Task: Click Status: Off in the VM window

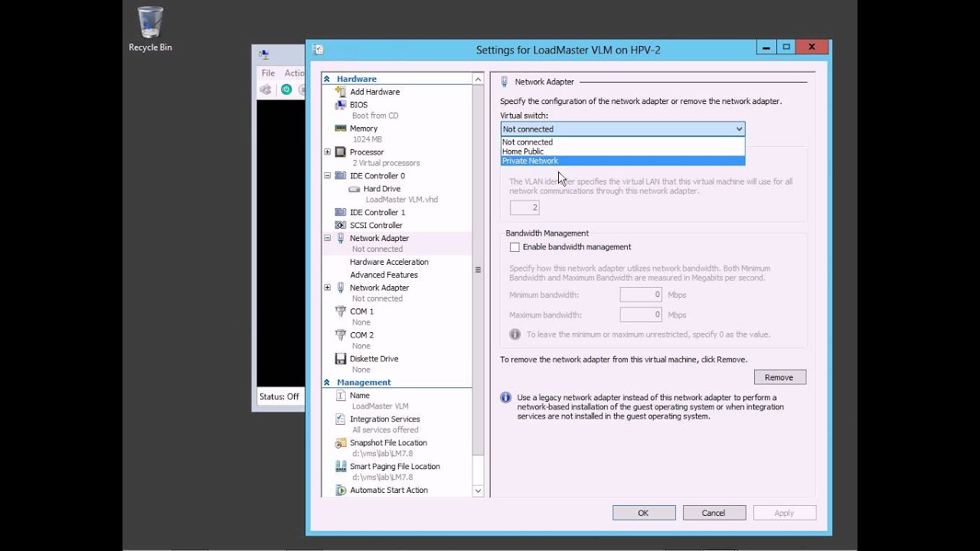Action: [x=279, y=396]
